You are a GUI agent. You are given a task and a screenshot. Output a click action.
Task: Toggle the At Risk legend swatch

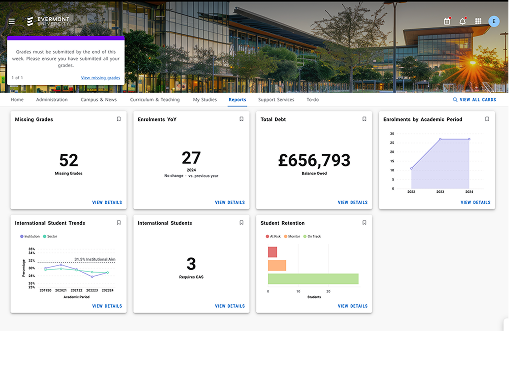267,236
